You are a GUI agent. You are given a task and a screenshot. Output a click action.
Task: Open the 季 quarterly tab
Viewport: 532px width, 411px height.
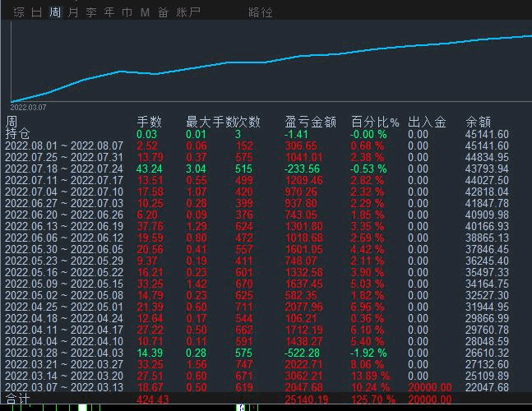click(x=91, y=12)
